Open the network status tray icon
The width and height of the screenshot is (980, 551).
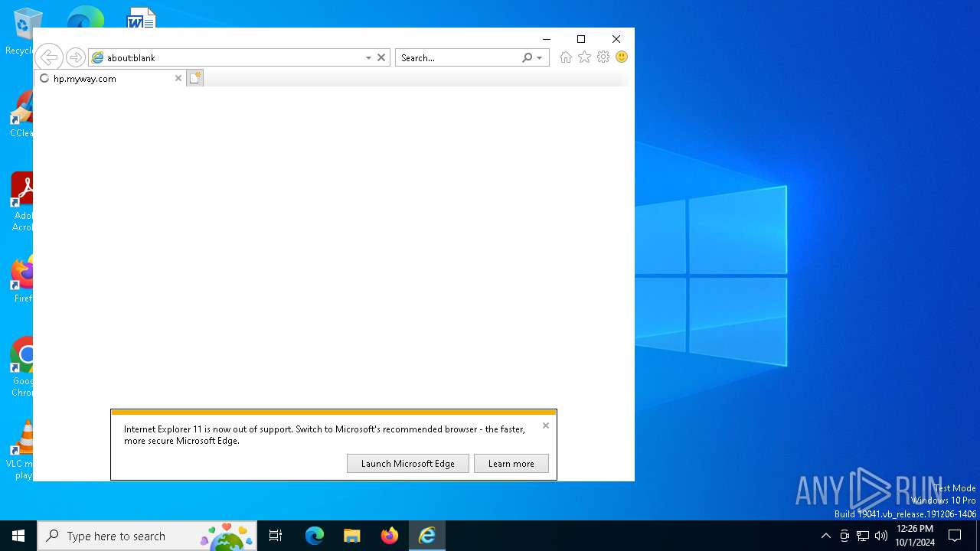pos(863,536)
